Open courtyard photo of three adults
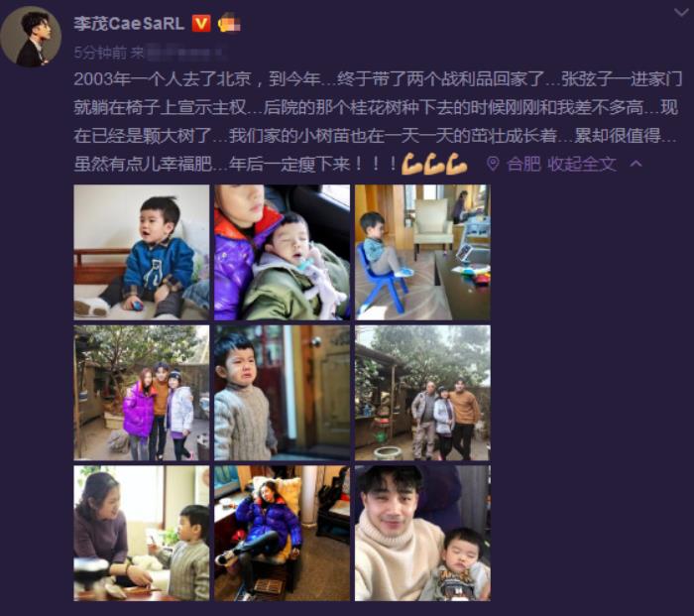 pos(422,393)
